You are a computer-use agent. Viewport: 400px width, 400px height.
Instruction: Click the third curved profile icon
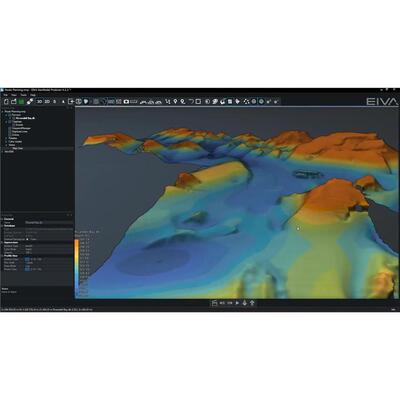click(x=159, y=102)
